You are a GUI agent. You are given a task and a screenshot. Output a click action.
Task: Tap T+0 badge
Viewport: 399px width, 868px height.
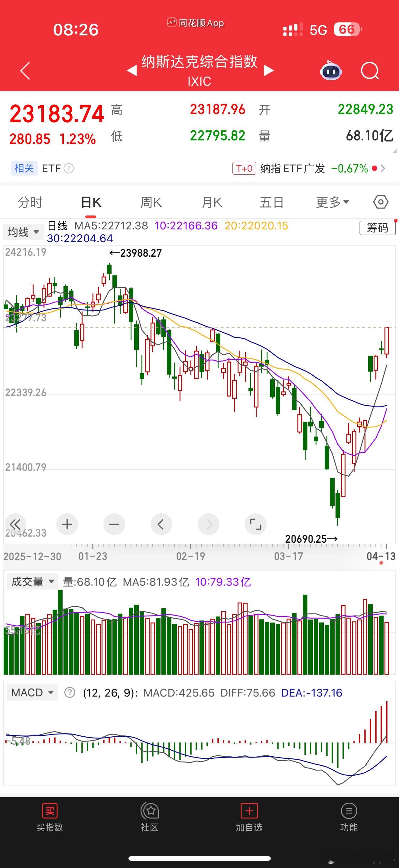[x=244, y=168]
